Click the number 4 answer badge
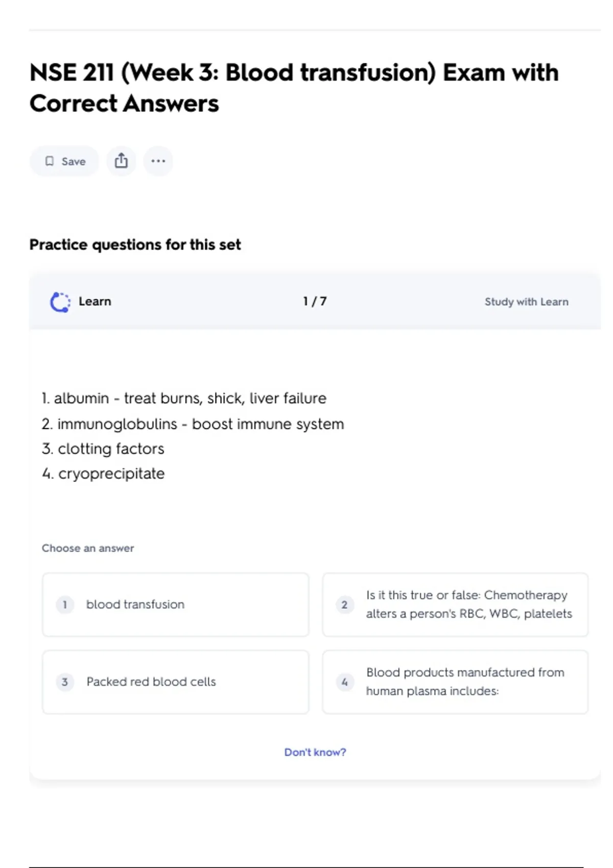Image resolution: width=613 pixels, height=868 pixels. [344, 682]
